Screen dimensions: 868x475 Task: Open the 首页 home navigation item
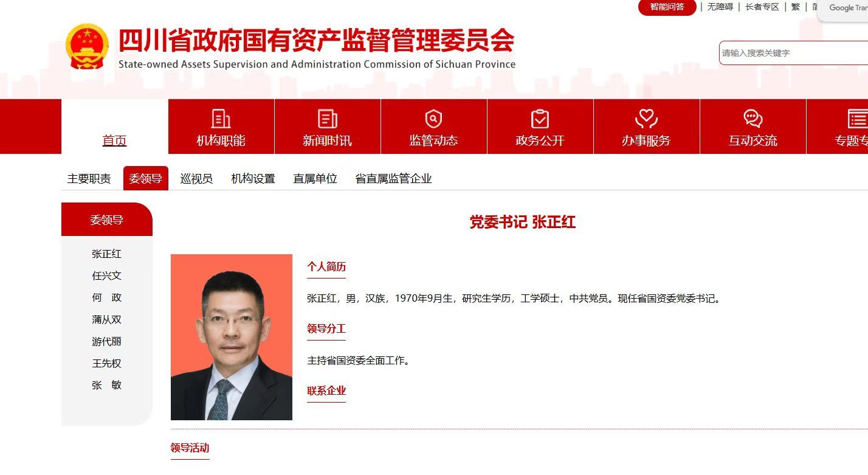point(114,140)
